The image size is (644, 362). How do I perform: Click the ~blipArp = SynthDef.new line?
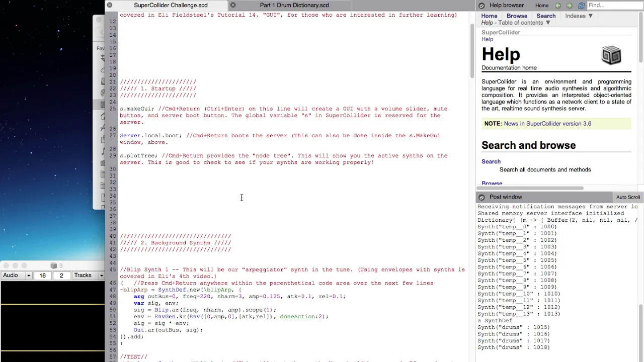click(181, 290)
